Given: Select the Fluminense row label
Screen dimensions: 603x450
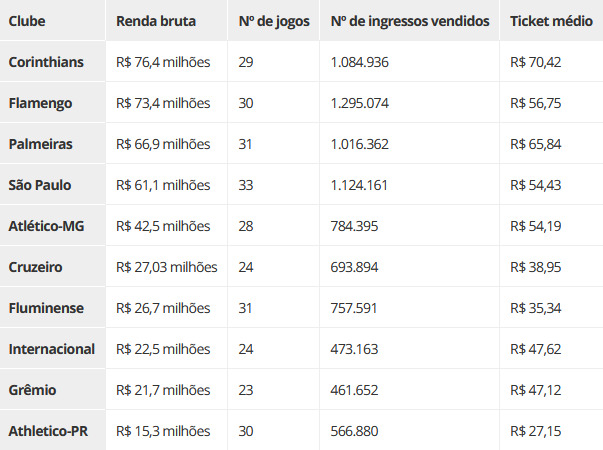Looking at the screenshot, I should [46, 308].
